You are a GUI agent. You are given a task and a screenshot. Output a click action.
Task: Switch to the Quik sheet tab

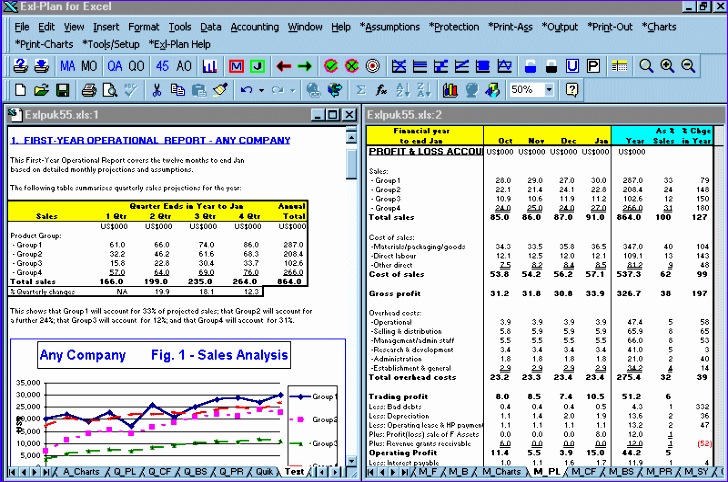pyautogui.click(x=264, y=472)
